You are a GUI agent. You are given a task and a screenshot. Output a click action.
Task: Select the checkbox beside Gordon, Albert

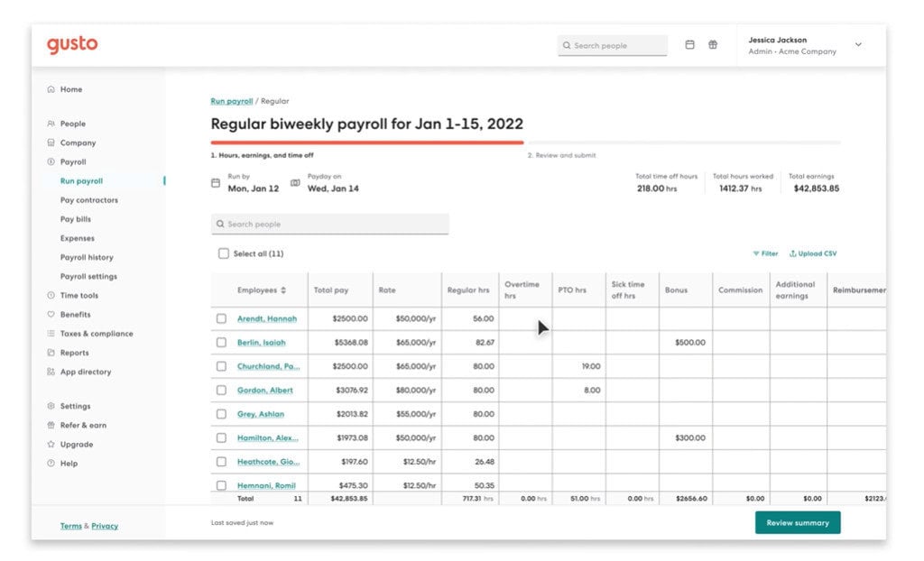coord(221,391)
